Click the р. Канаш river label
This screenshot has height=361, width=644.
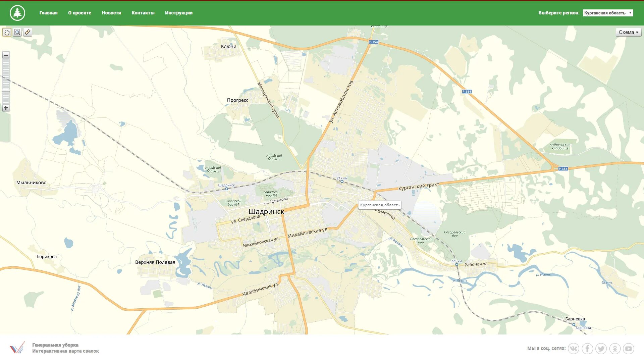pos(396,242)
